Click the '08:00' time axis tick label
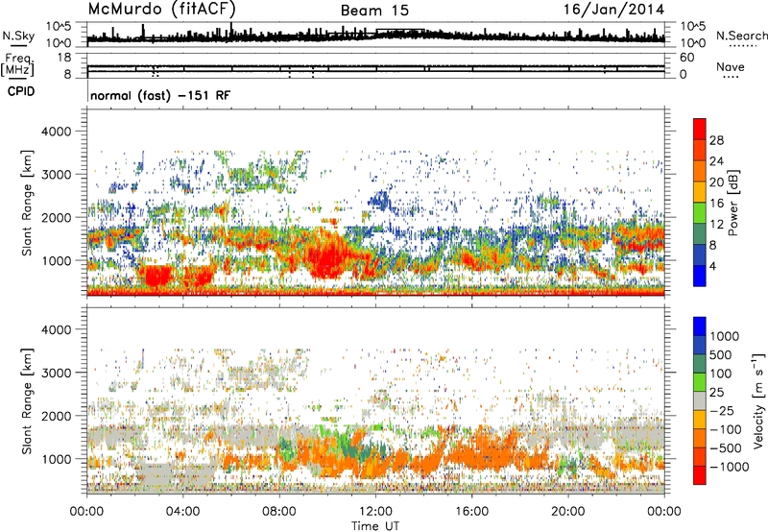The height and width of the screenshot is (532, 768). (x=279, y=512)
